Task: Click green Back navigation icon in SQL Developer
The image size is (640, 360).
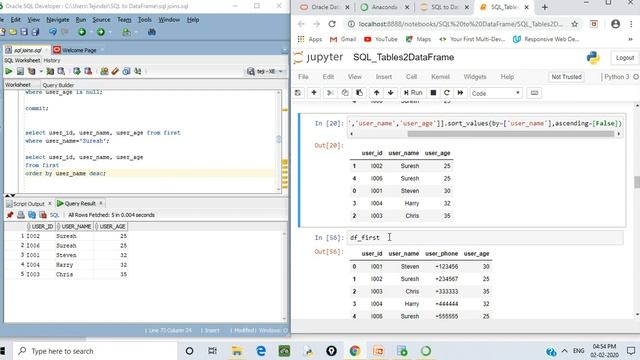Action: 82,32
